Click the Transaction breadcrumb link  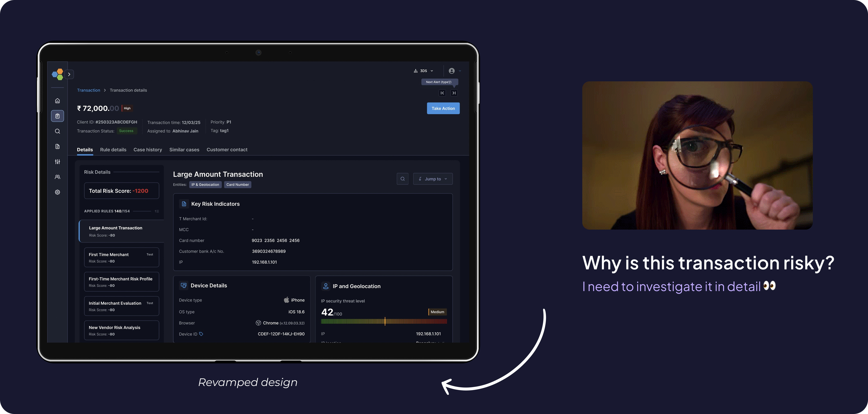coord(88,90)
